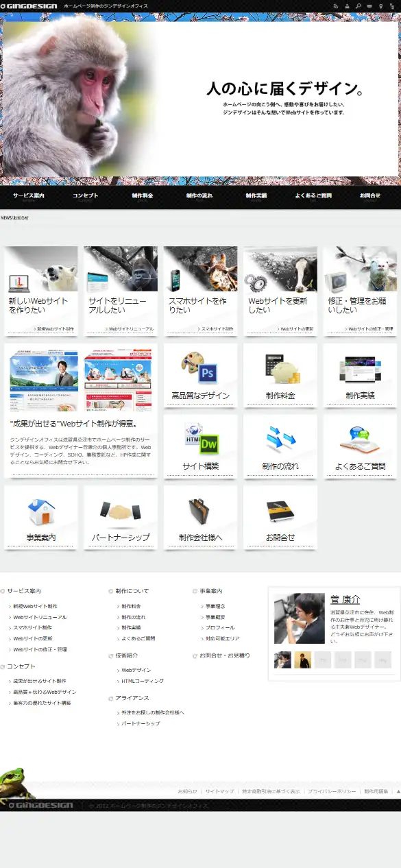Open サービス案内 in the navigation bar
The image size is (401, 868).
pyautogui.click(x=29, y=196)
